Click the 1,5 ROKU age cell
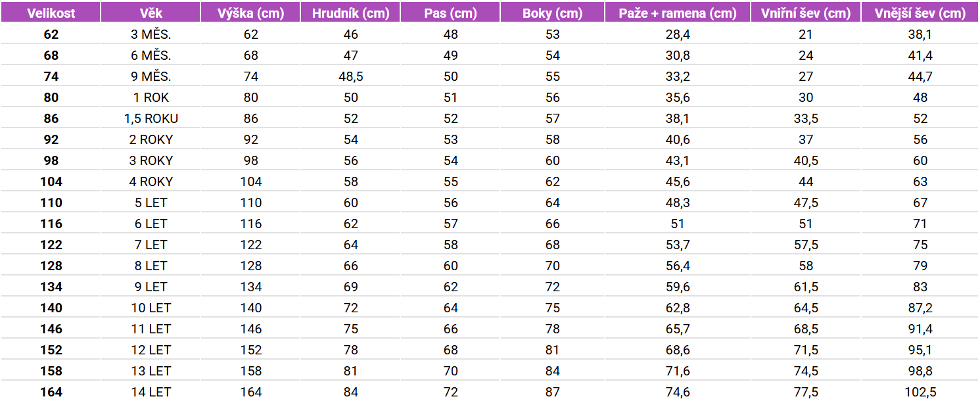980x405 pixels. [x=151, y=118]
